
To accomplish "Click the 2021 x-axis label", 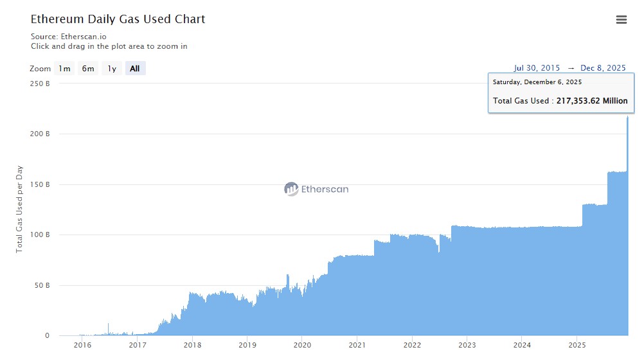I will tap(357, 345).
